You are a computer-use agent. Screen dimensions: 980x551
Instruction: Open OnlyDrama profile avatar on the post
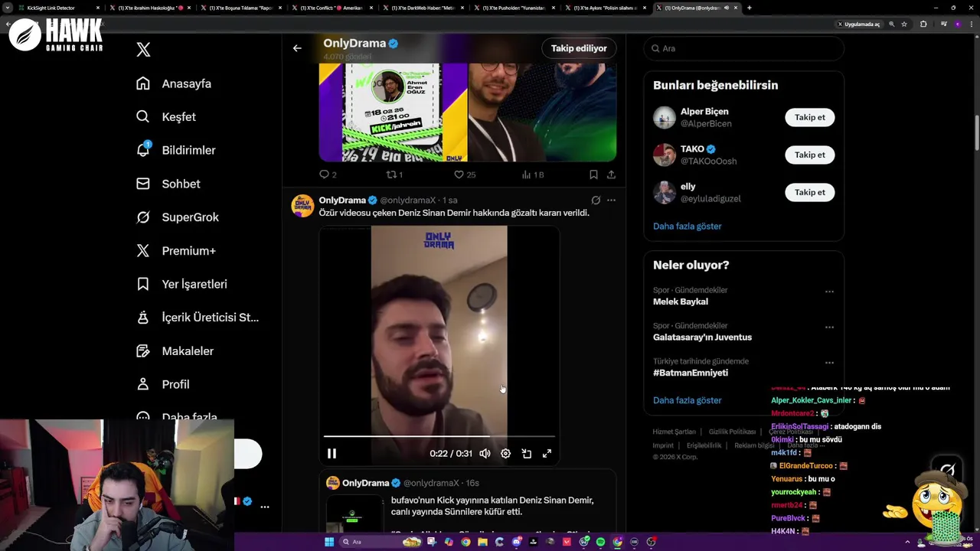point(302,206)
